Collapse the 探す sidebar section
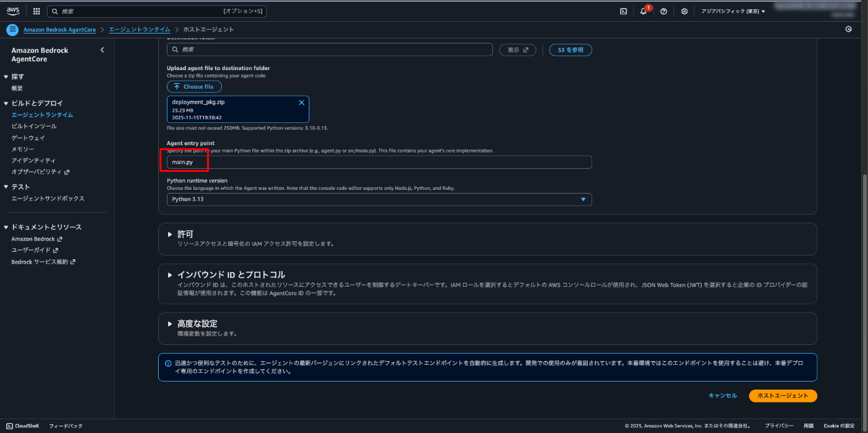This screenshot has width=868, height=433. point(6,77)
